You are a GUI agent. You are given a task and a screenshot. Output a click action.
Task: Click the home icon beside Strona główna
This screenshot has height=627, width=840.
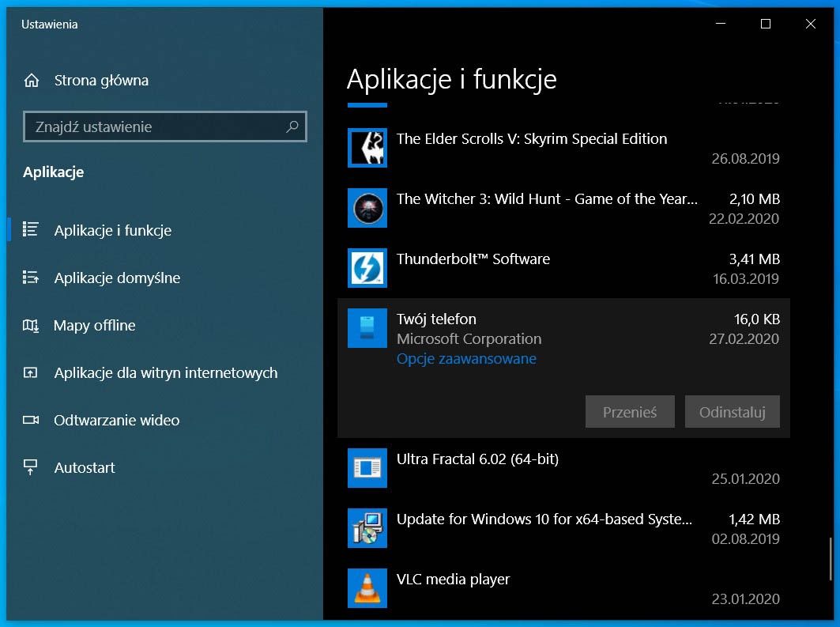pos(32,81)
